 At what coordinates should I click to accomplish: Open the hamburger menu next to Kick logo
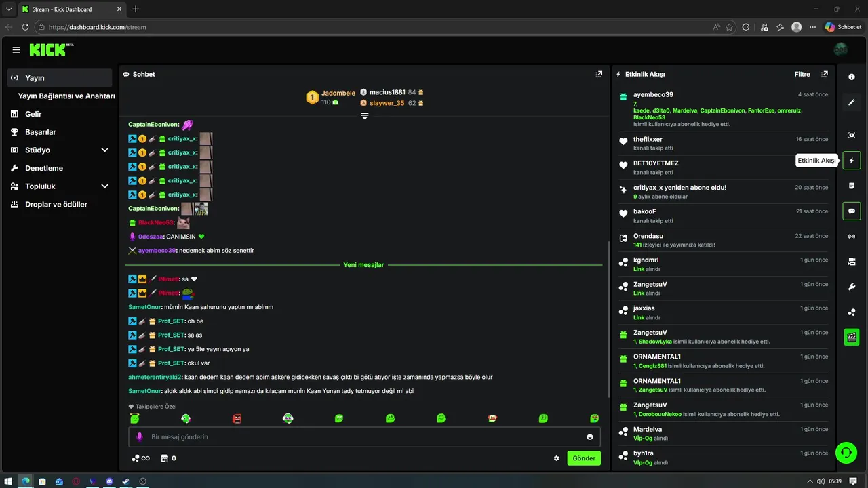point(16,49)
